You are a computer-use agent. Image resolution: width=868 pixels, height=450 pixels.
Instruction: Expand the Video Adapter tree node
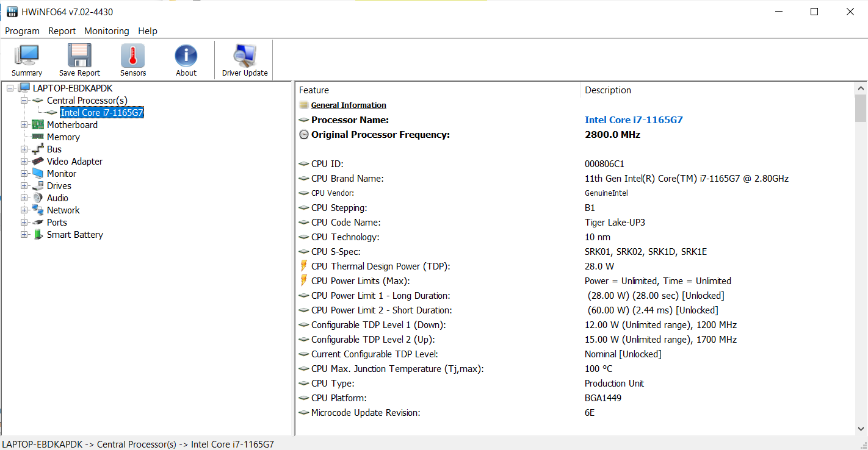pos(24,162)
